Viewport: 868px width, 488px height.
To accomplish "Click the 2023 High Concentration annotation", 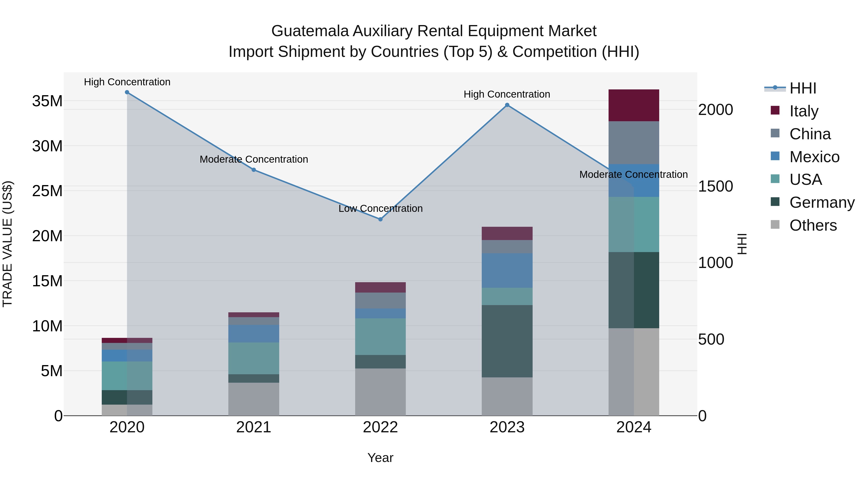I will 507,94.
